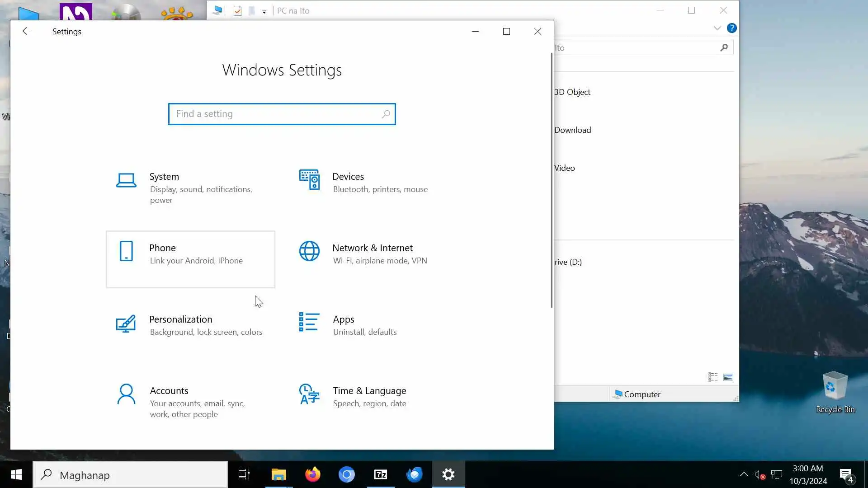Click the muted volume tray icon
This screenshot has width=868, height=488.
click(x=759, y=474)
